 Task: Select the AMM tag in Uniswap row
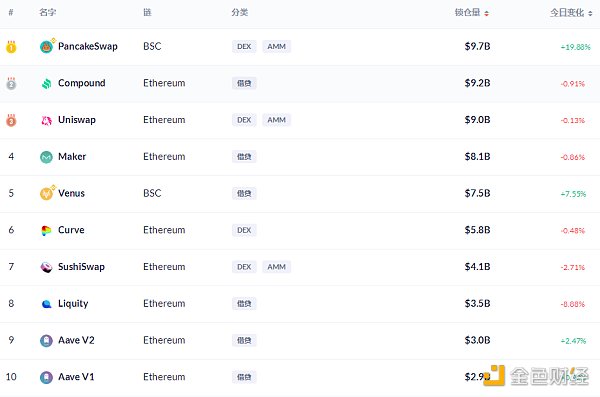pyautogui.click(x=276, y=120)
